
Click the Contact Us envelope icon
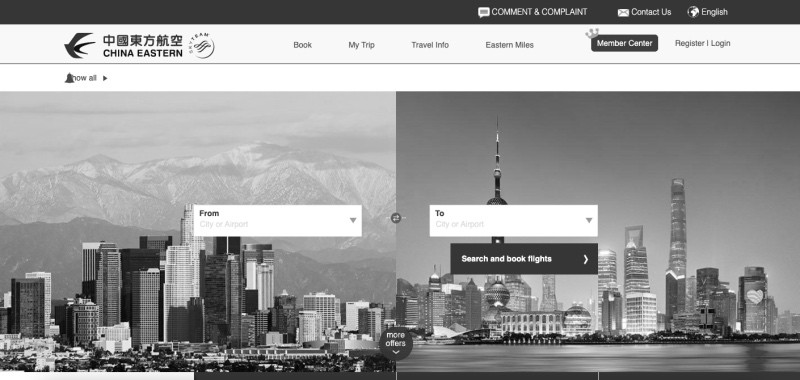tap(623, 13)
